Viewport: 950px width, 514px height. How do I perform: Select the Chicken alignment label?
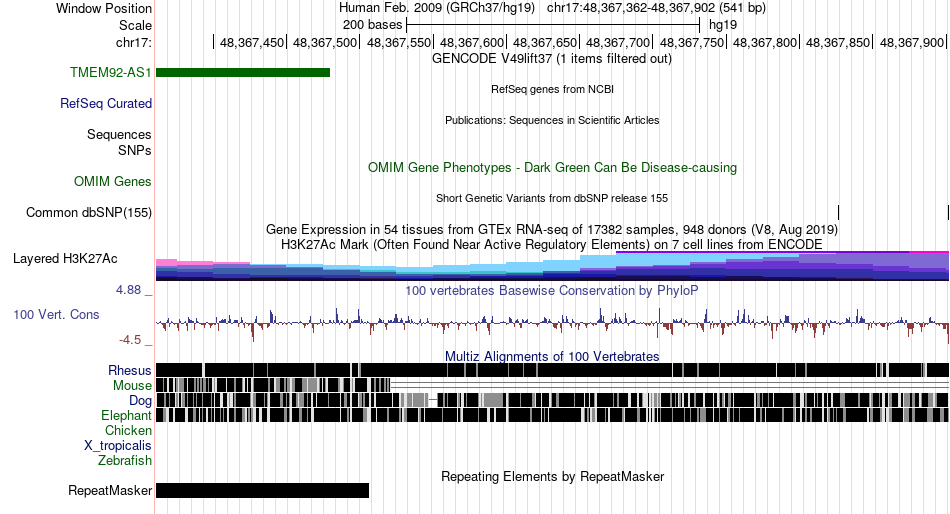coord(128,430)
